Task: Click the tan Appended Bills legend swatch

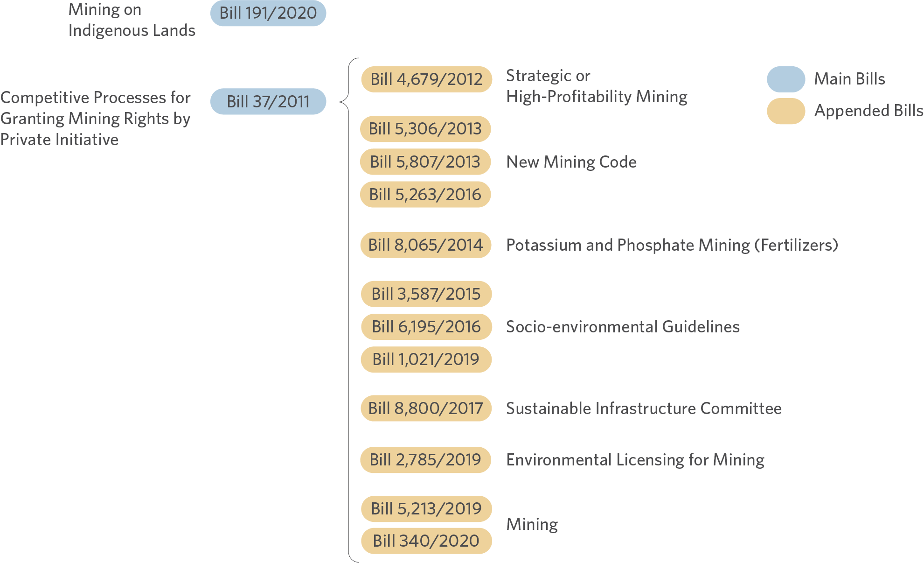Action: (x=786, y=111)
